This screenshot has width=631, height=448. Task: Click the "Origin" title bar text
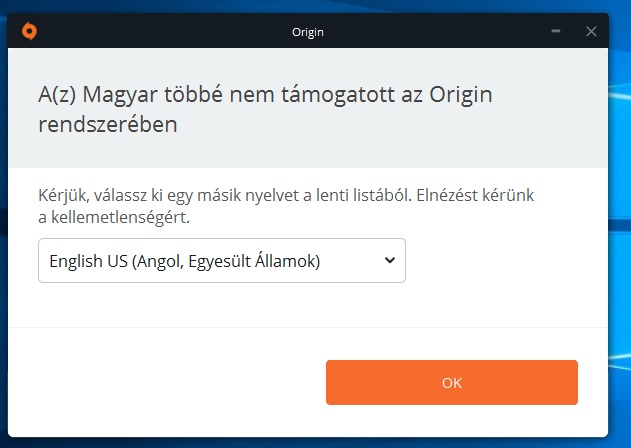tap(308, 32)
